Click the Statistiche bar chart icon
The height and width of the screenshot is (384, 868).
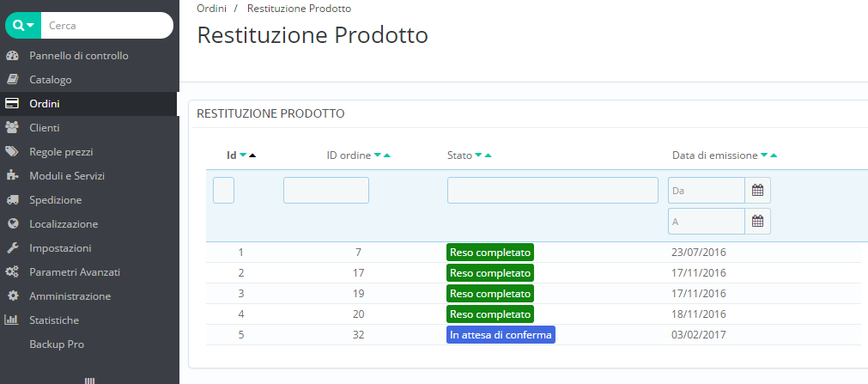(12, 320)
